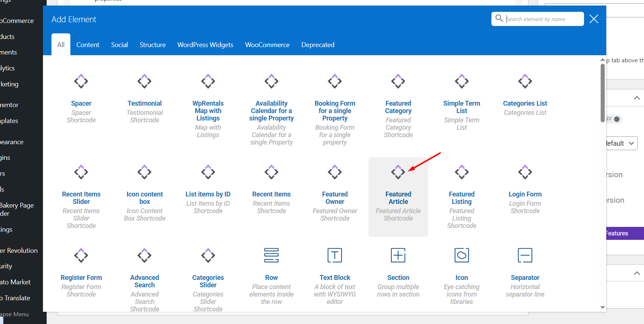This screenshot has width=644, height=324.
Task: Choose the Section element icon
Action: click(x=398, y=255)
